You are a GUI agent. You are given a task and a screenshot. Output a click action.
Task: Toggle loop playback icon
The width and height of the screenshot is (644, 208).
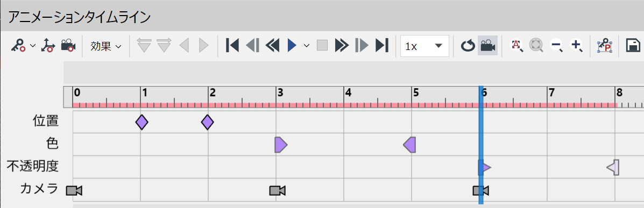tap(468, 46)
